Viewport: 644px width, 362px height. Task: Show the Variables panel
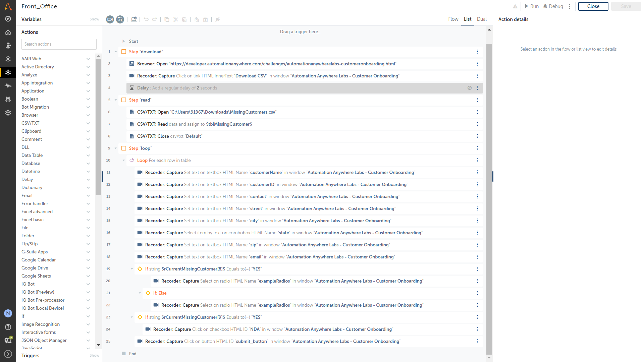[94, 19]
